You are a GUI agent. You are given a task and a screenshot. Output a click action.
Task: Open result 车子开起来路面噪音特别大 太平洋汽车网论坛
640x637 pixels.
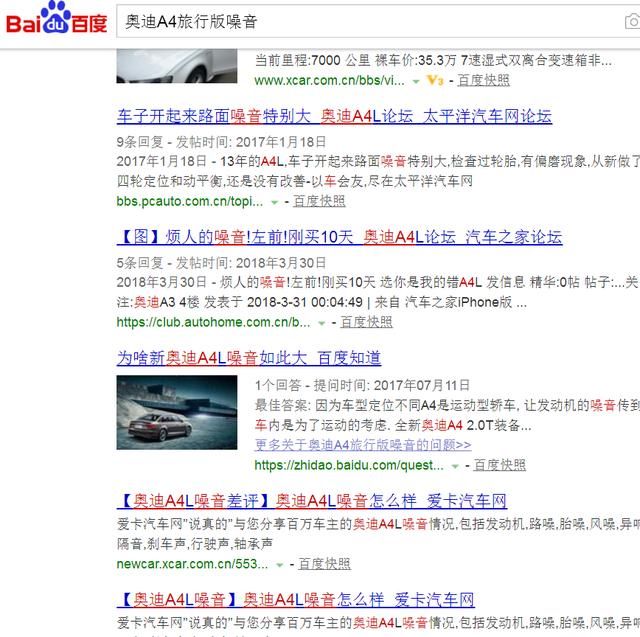334,116
